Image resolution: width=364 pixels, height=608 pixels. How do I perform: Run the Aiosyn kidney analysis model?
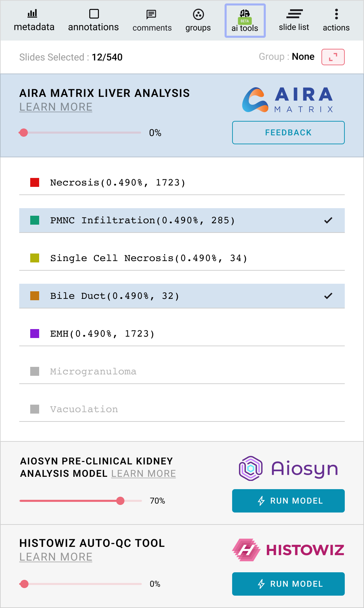coord(288,501)
